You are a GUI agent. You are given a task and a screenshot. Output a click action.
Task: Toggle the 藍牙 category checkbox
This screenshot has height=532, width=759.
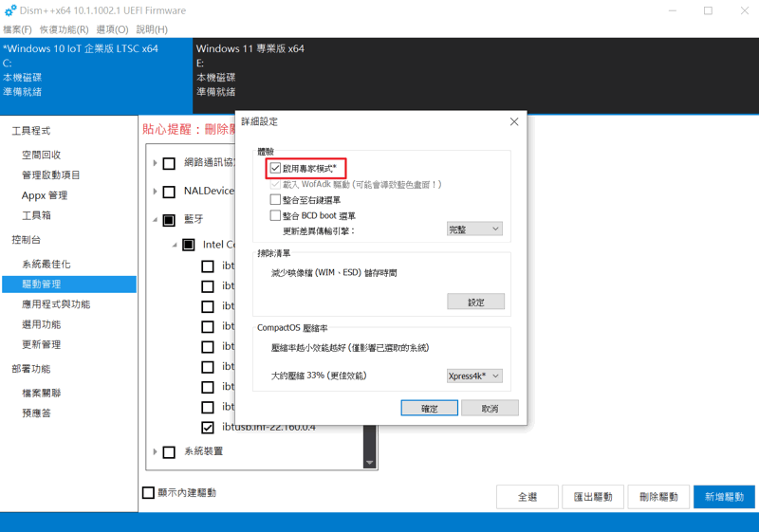point(169,220)
